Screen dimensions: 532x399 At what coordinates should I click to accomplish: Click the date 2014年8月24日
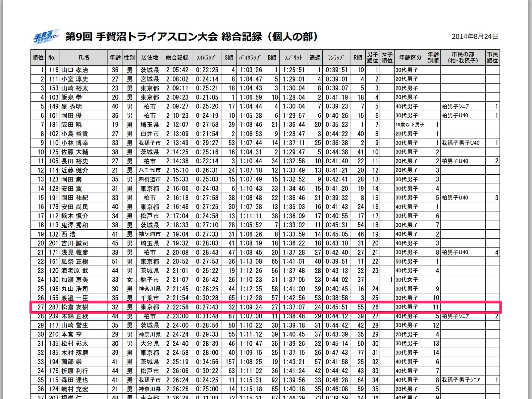[474, 37]
